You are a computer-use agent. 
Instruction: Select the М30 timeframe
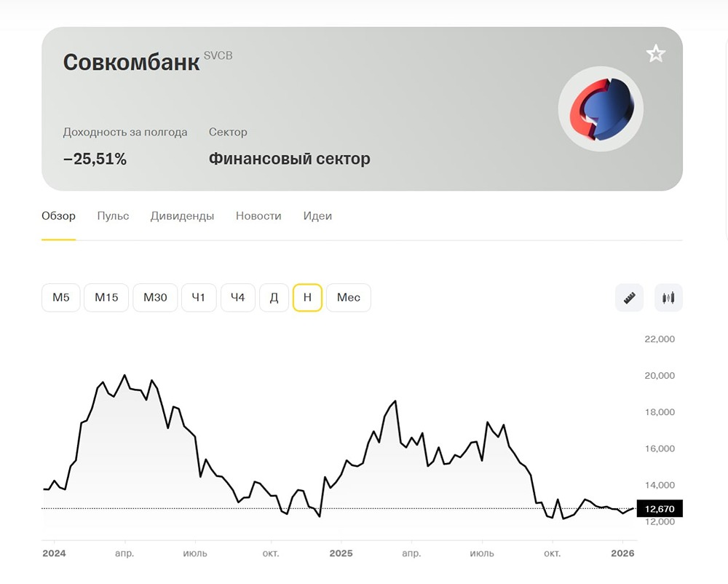tap(154, 297)
